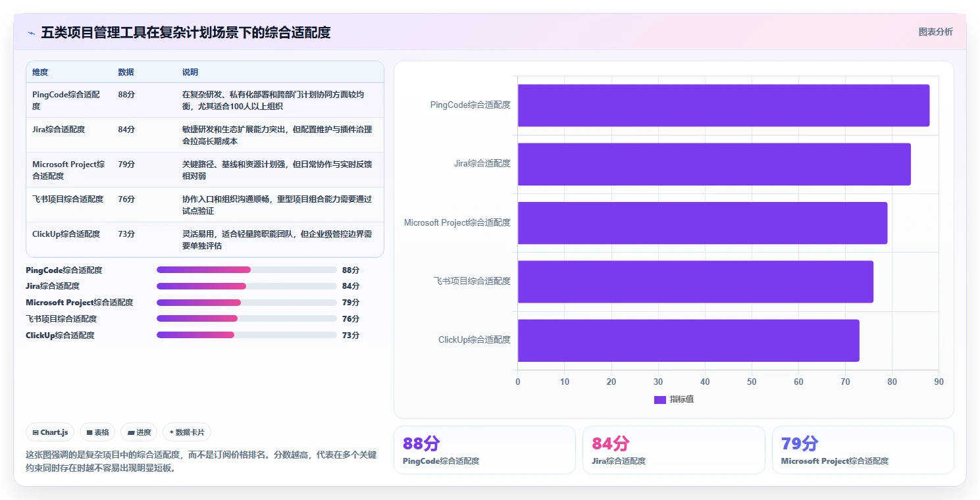Click the dashboard title 五类项目管理工具
The image size is (980, 500).
[186, 32]
